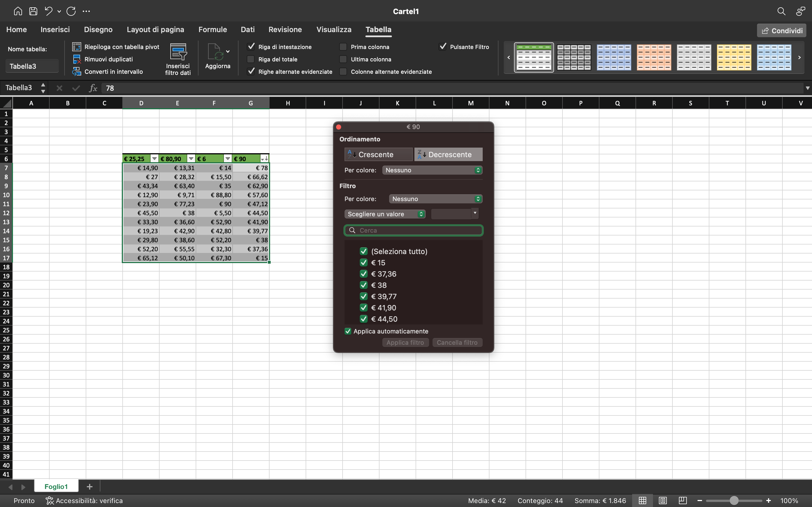This screenshot has width=812, height=507.
Task: Select Decrescente sorting
Action: click(x=448, y=154)
